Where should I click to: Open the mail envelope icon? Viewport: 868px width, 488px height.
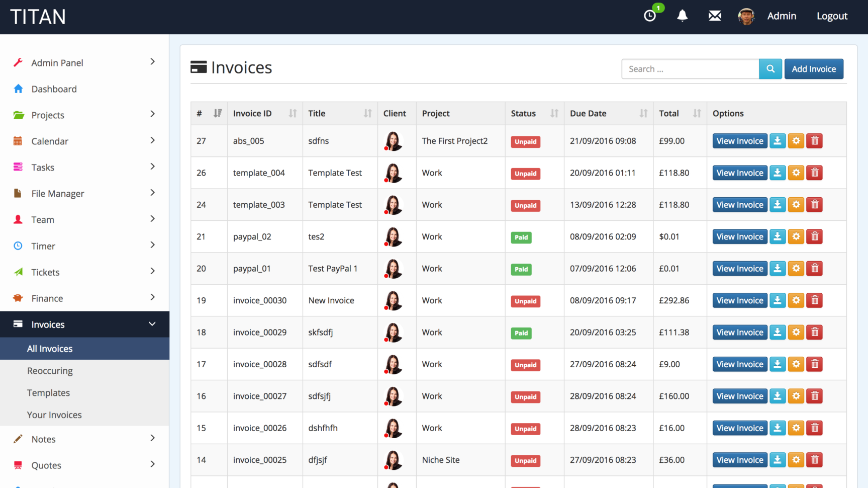coord(715,16)
